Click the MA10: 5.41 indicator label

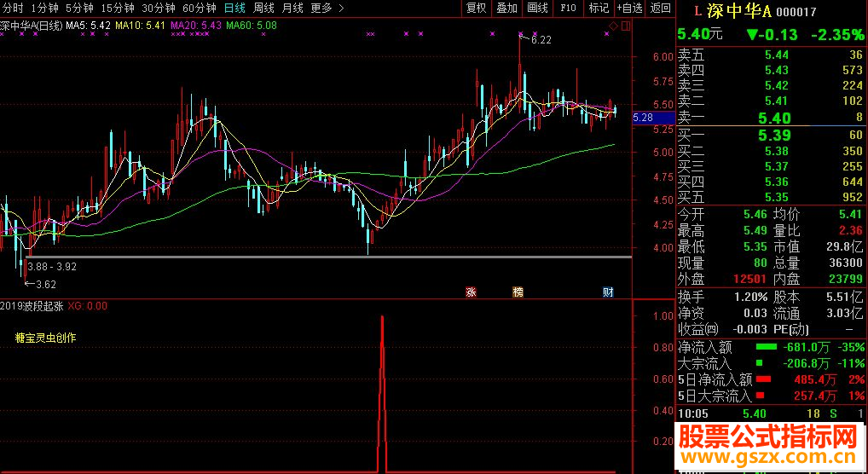point(140,25)
